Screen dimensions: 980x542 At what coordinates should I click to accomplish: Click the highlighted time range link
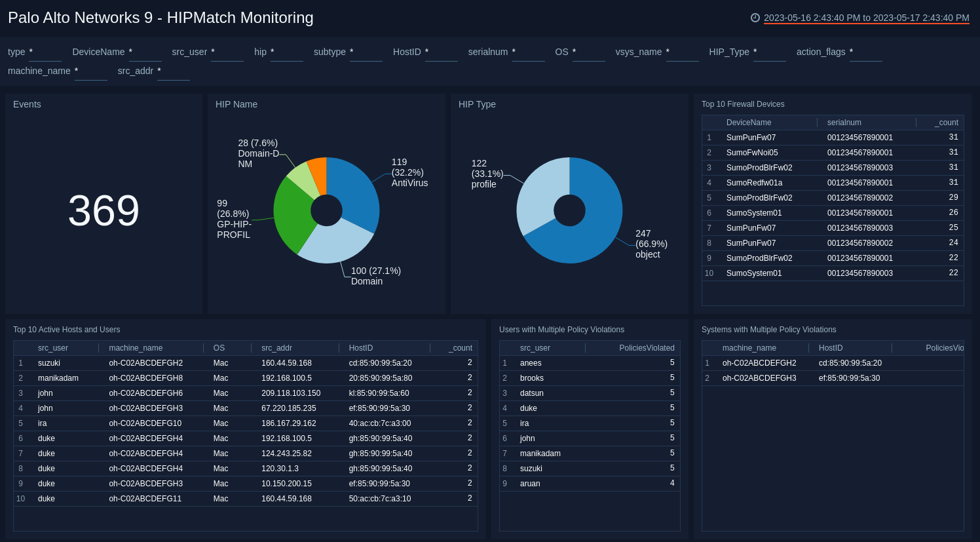[x=866, y=19]
